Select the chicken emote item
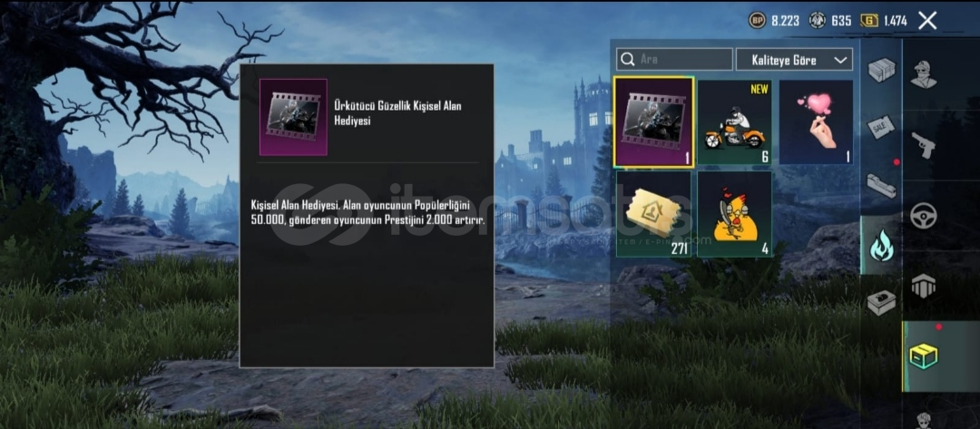This screenshot has height=429, width=980. 734,214
